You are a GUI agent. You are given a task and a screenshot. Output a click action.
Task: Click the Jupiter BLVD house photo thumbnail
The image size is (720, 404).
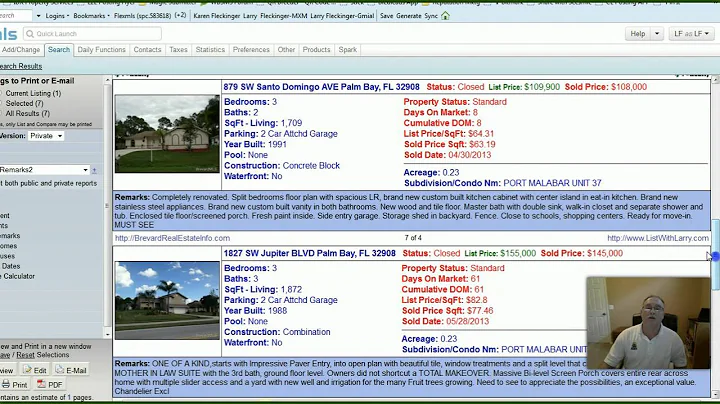tap(167, 300)
